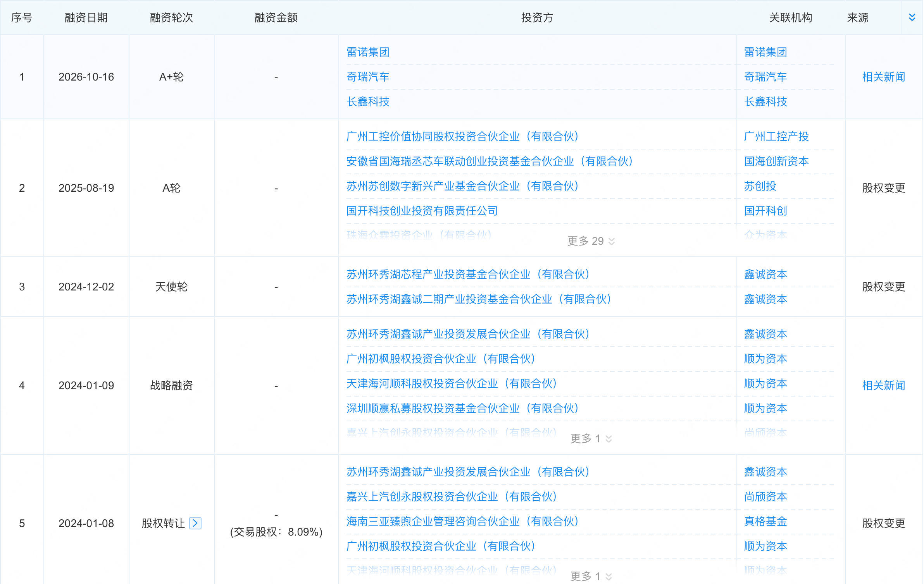Click the double-chevron icon in the table header

(x=912, y=17)
